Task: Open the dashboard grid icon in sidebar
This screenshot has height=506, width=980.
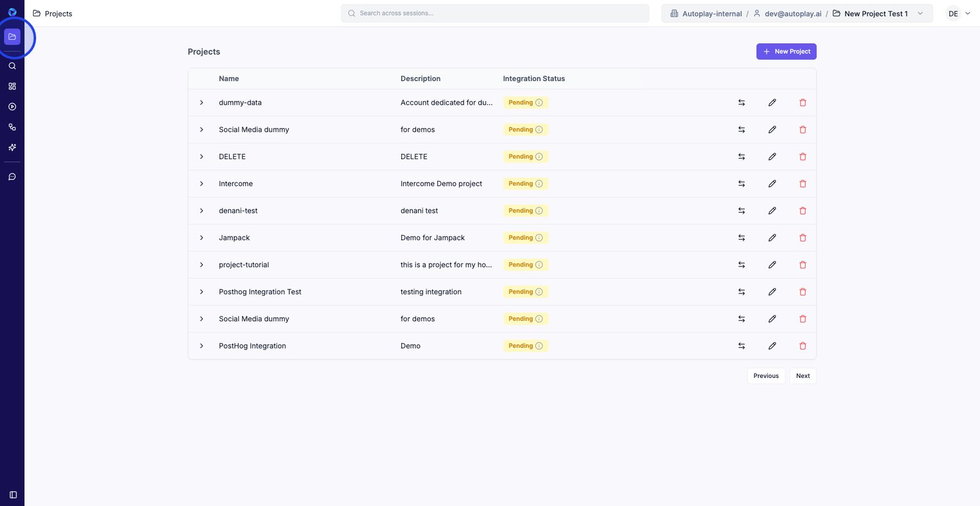Action: click(x=12, y=86)
